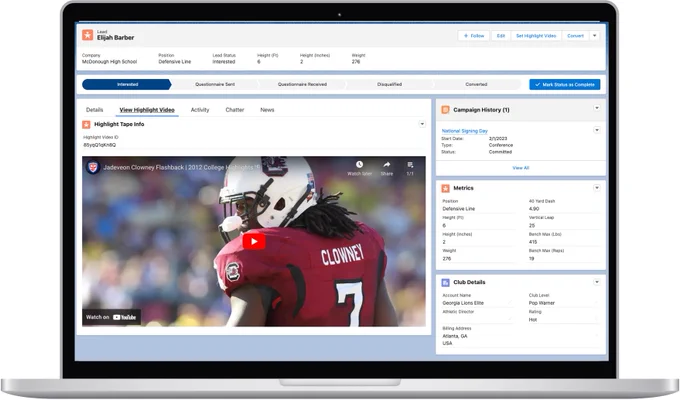Open the Campaign History card dropdown

[597, 108]
